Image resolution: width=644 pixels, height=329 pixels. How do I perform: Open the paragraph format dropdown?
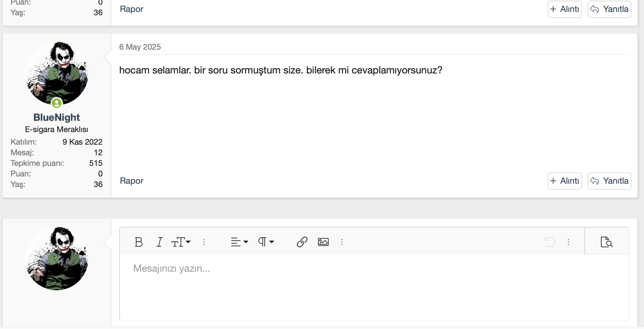point(266,242)
